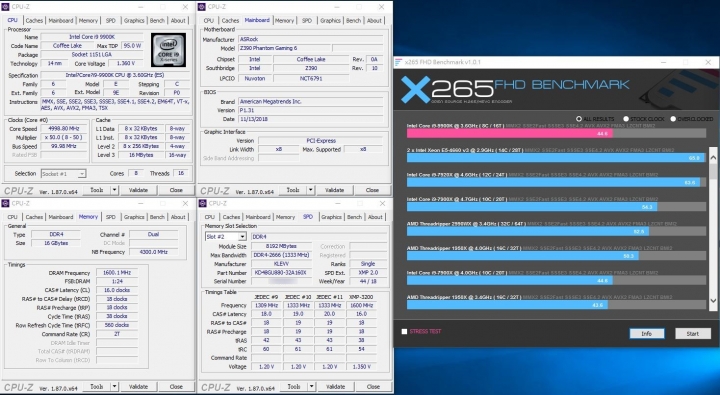This screenshot has width=720, height=395.
Task: Open the Slot #2 memory slot dropdown
Action: 225,237
